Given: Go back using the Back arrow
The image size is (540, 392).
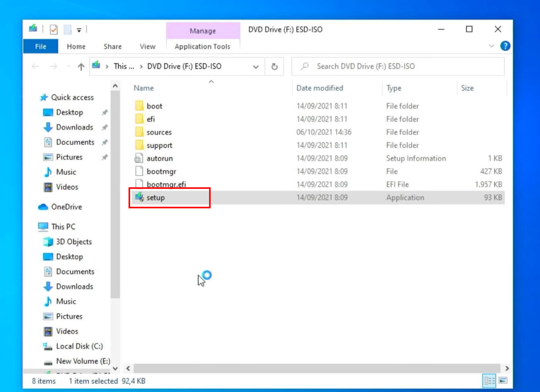Looking at the screenshot, I should tap(35, 66).
